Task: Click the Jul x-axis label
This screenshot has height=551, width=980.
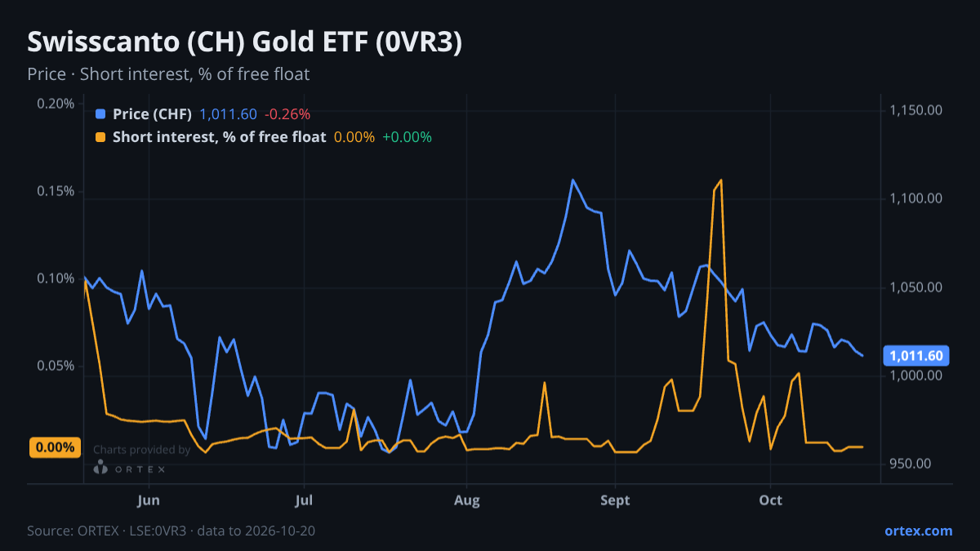Action: pos(304,500)
